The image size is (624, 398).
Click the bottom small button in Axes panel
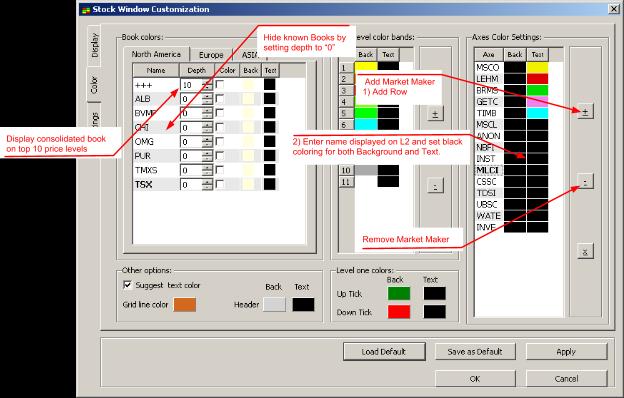tap(585, 252)
